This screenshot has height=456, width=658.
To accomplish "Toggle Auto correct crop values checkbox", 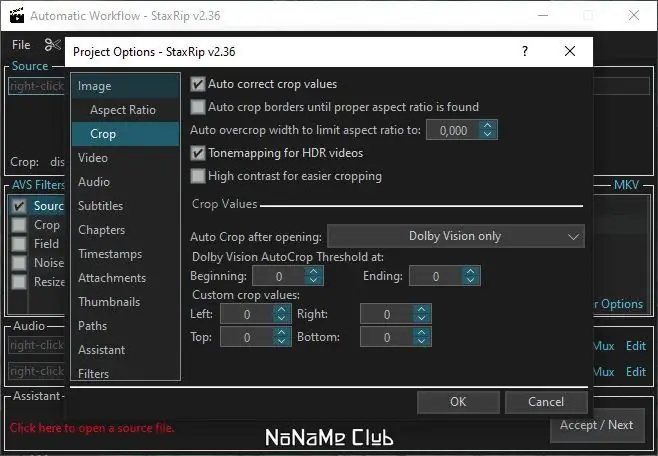I will pos(198,84).
